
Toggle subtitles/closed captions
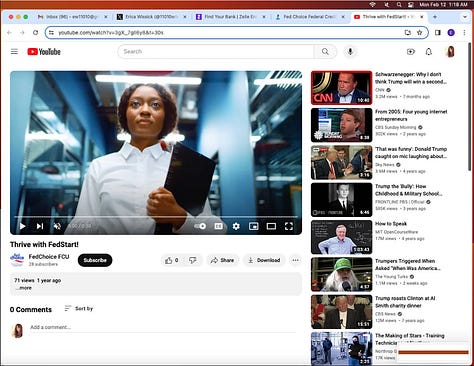[218, 226]
